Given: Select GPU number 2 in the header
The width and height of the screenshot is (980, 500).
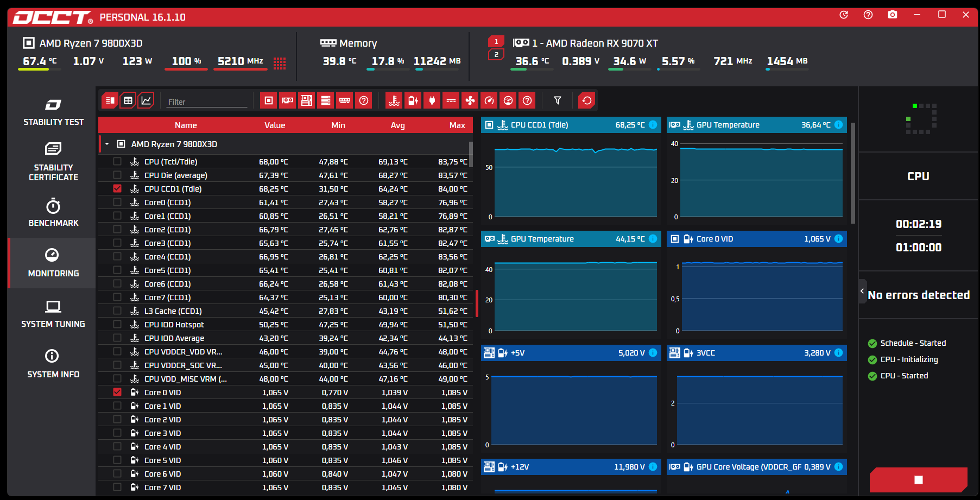Looking at the screenshot, I should click(496, 54).
